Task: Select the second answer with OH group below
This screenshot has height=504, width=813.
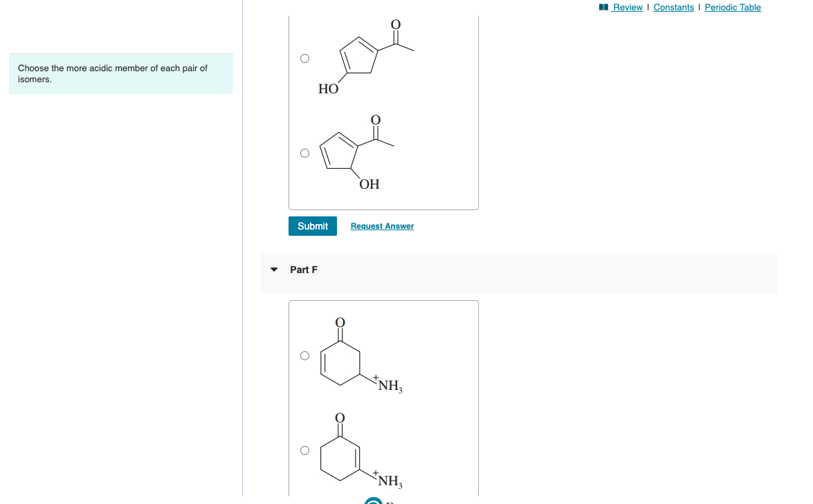Action: coord(304,153)
